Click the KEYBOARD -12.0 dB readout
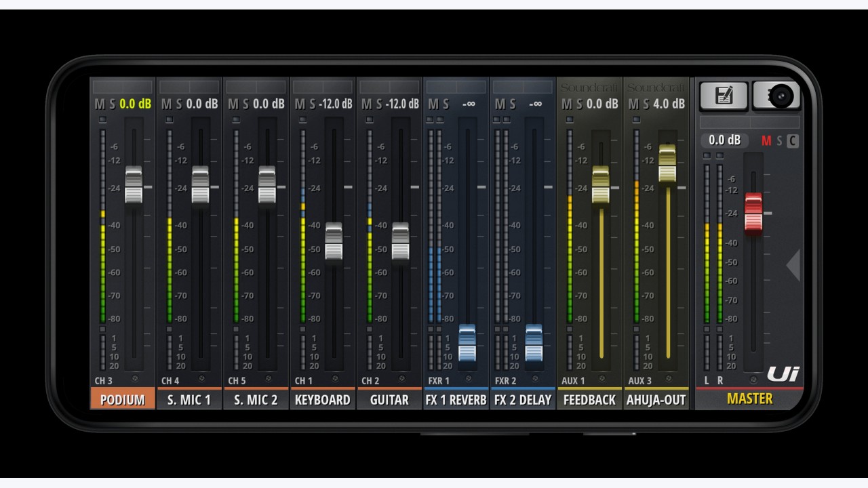 (x=335, y=104)
